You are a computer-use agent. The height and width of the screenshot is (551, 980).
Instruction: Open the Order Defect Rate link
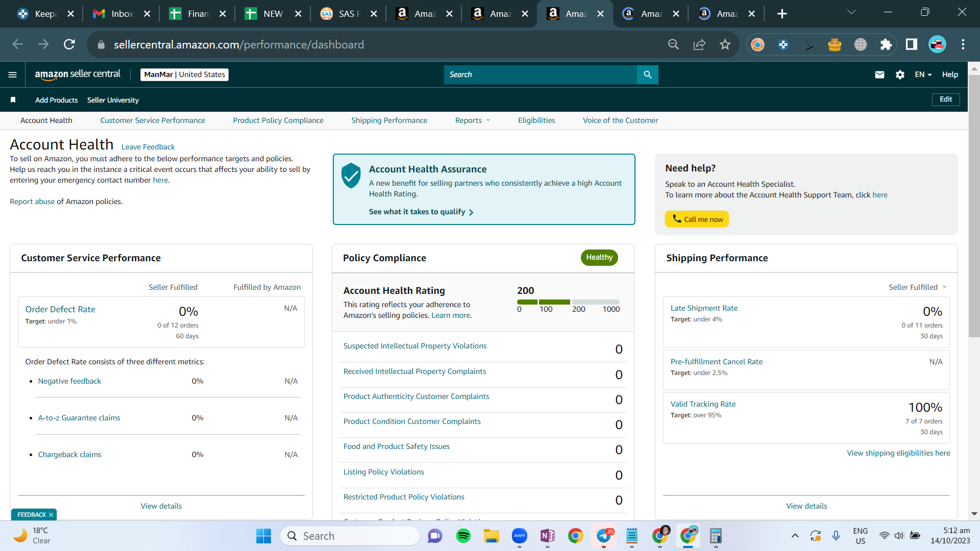(x=60, y=309)
